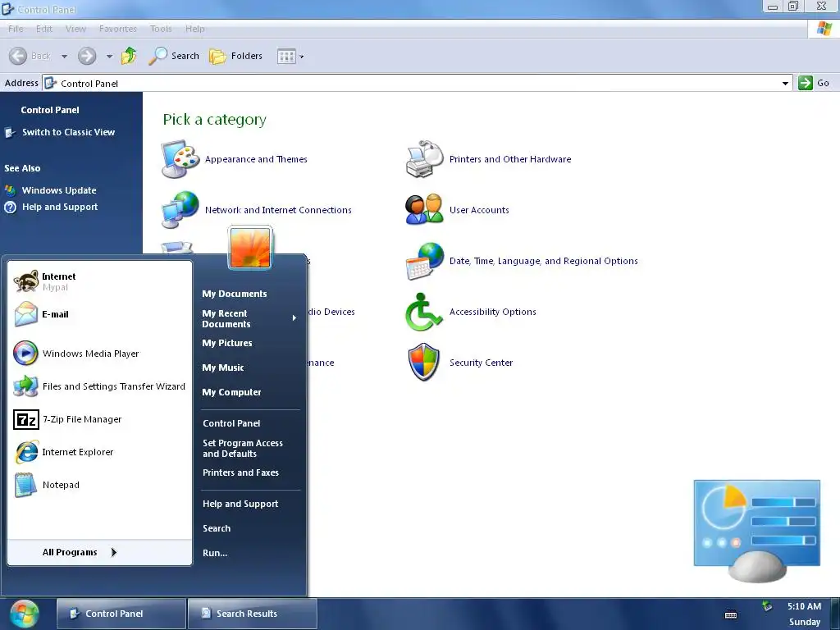
Task: Click the 7-Zip File Manager icon
Action: click(x=25, y=419)
